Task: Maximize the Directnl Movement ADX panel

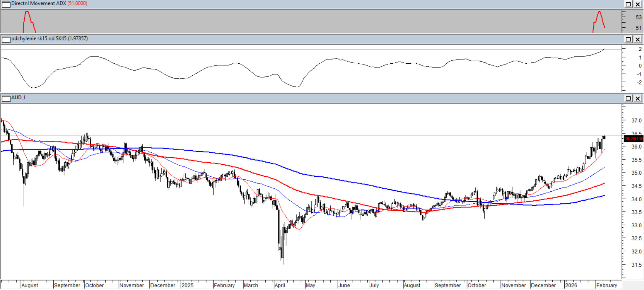Action: (x=628, y=4)
